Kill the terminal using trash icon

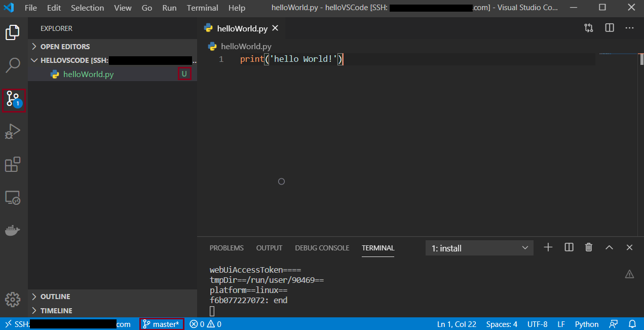pyautogui.click(x=588, y=247)
